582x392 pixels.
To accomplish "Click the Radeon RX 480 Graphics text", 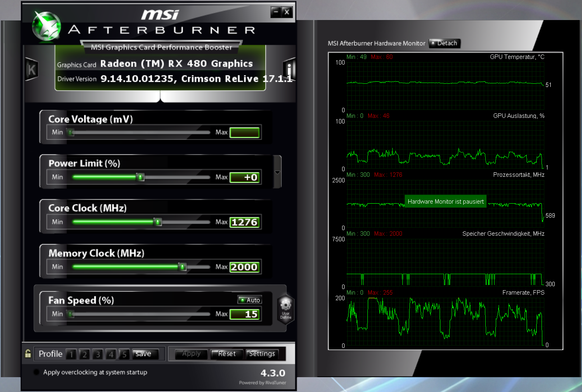I will point(176,64).
